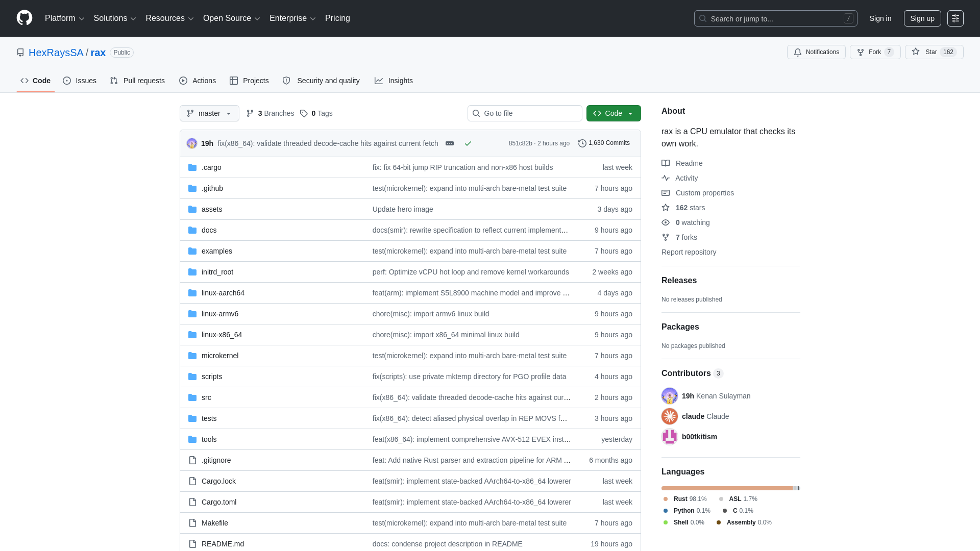
Task: Select the Python language entry
Action: click(687, 511)
